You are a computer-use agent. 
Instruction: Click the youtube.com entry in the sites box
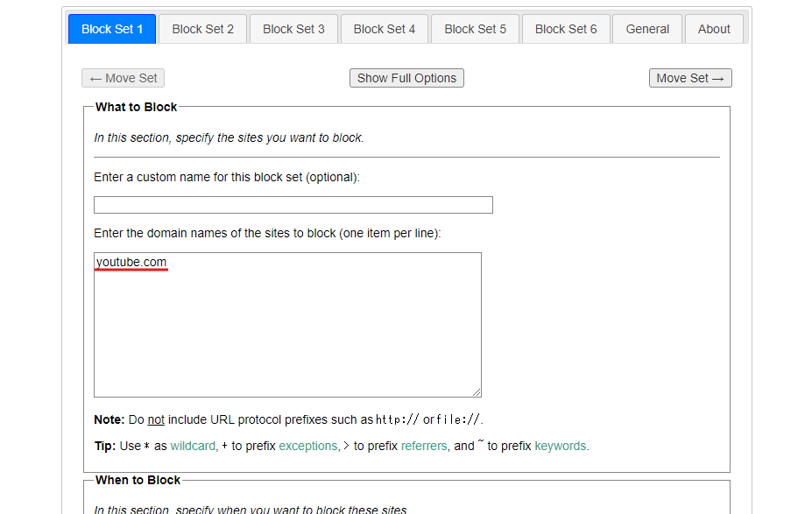pyautogui.click(x=131, y=262)
